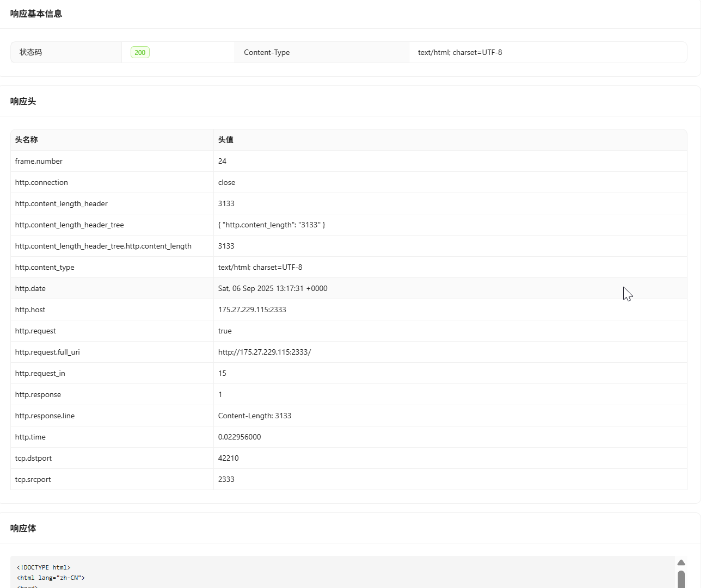The width and height of the screenshot is (706, 588).
Task: Select the http.time value 0.022956000
Action: tap(240, 437)
